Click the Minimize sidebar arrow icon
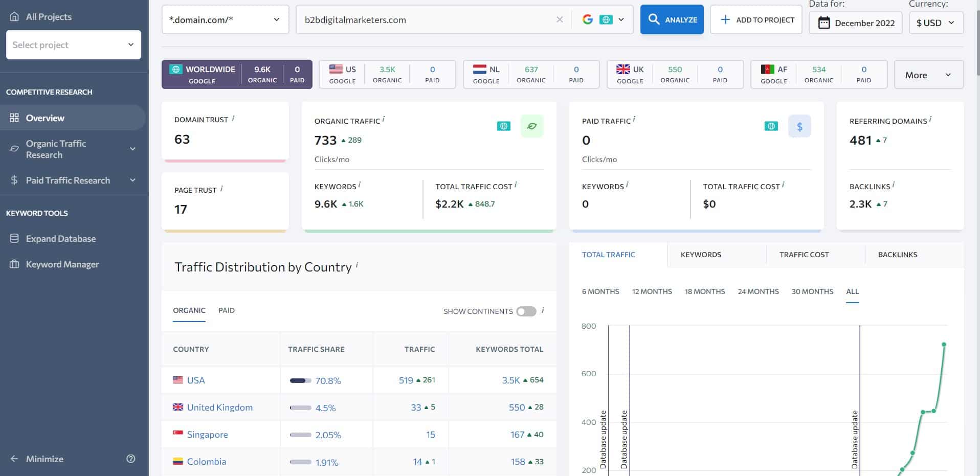This screenshot has width=980, height=476. tap(14, 459)
